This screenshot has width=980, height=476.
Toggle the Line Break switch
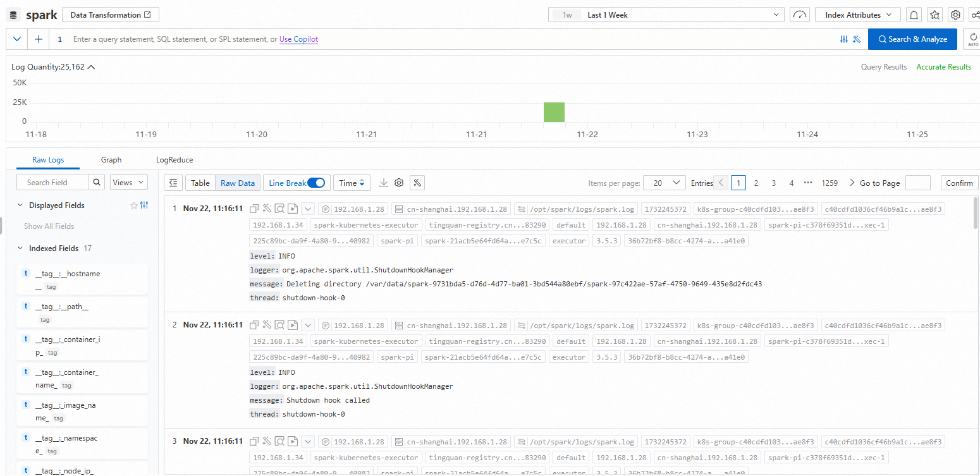coord(316,183)
